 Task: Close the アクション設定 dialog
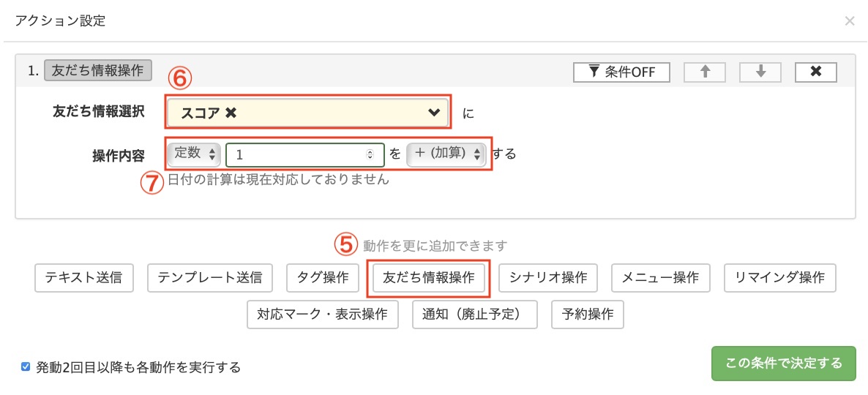(x=850, y=21)
